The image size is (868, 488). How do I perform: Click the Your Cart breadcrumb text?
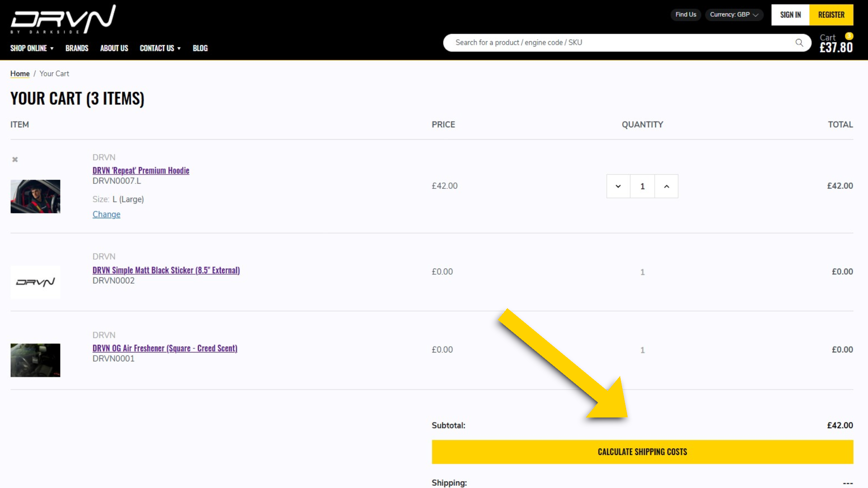pyautogui.click(x=54, y=74)
